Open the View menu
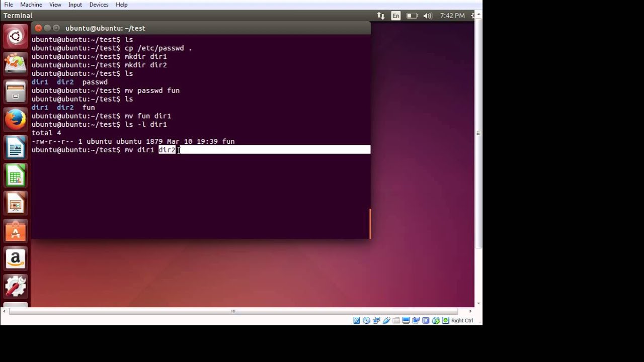The height and width of the screenshot is (362, 644). coord(55,5)
